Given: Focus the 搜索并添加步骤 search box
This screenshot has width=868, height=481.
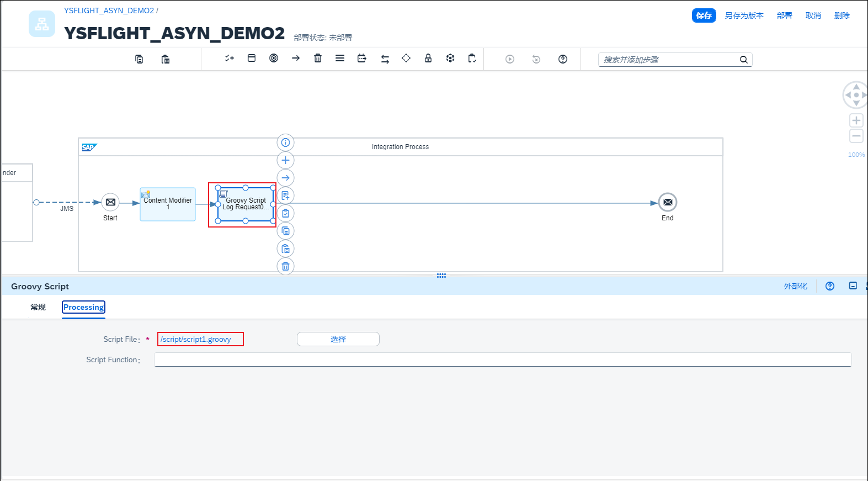Looking at the screenshot, I should click(669, 60).
